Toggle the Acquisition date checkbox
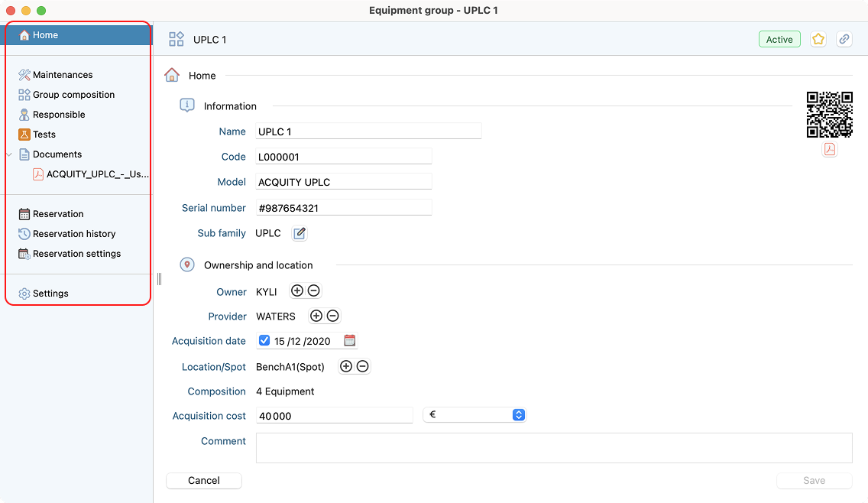Screen dimensions: 868x503 [x=264, y=341]
